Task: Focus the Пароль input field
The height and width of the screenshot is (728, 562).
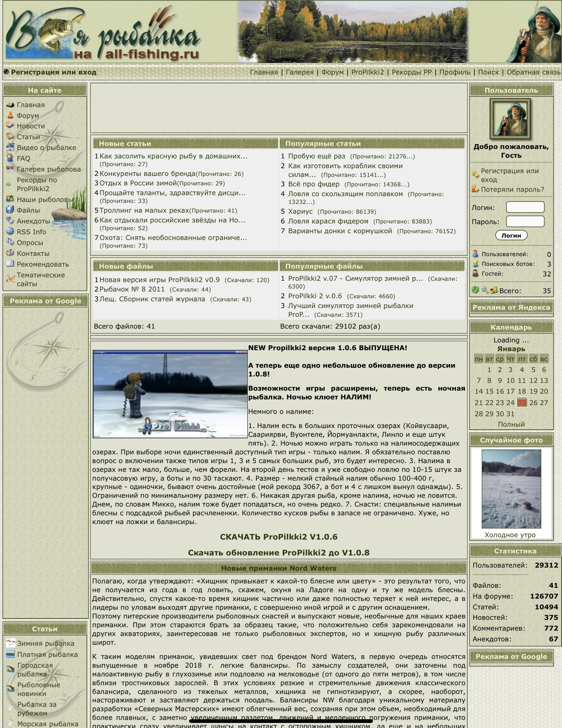Action: 525,221
